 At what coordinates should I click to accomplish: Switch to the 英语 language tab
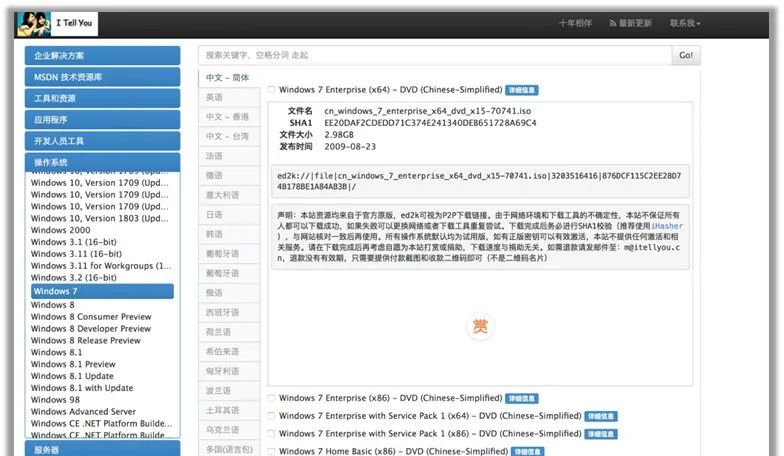tap(229, 98)
